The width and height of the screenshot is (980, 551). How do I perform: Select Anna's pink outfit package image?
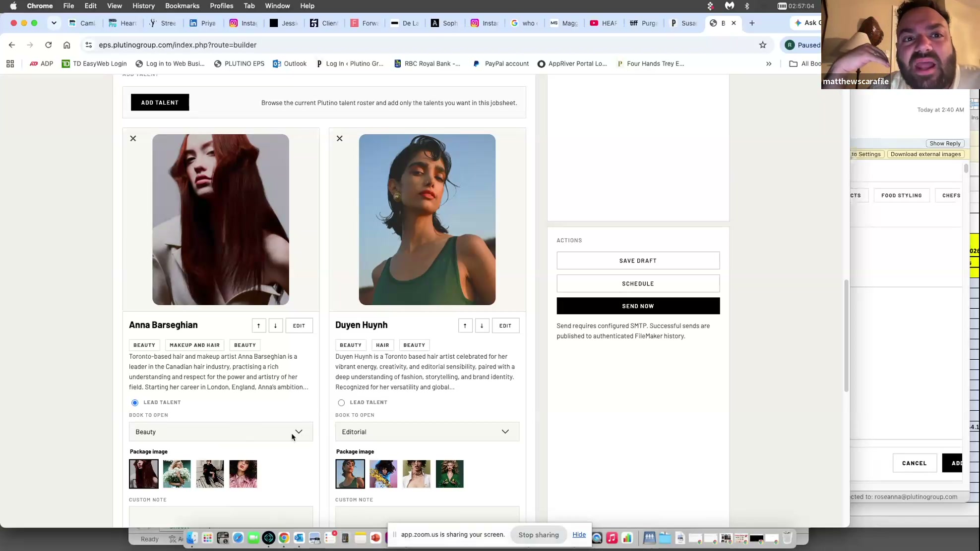coord(243,474)
